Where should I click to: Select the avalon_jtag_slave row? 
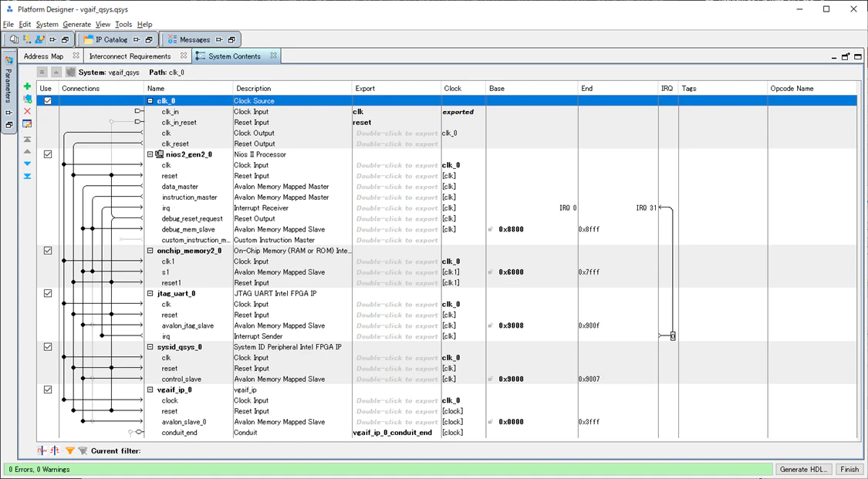(x=447, y=326)
